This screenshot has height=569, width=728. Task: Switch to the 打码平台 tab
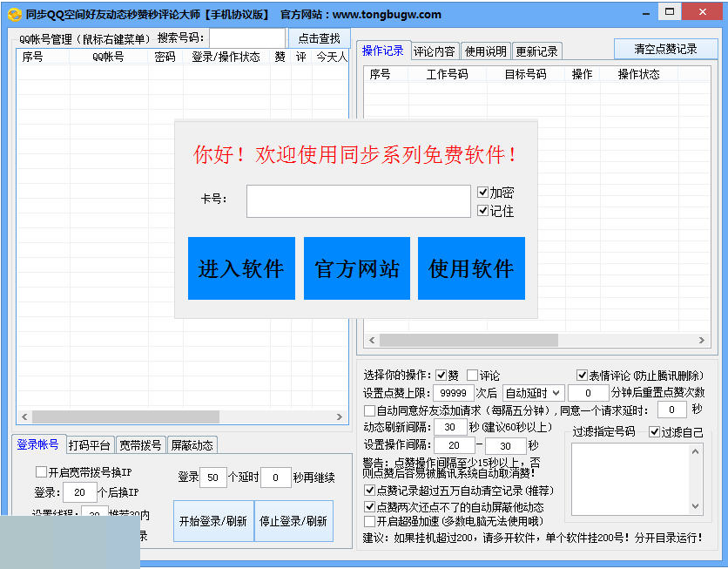(x=90, y=445)
